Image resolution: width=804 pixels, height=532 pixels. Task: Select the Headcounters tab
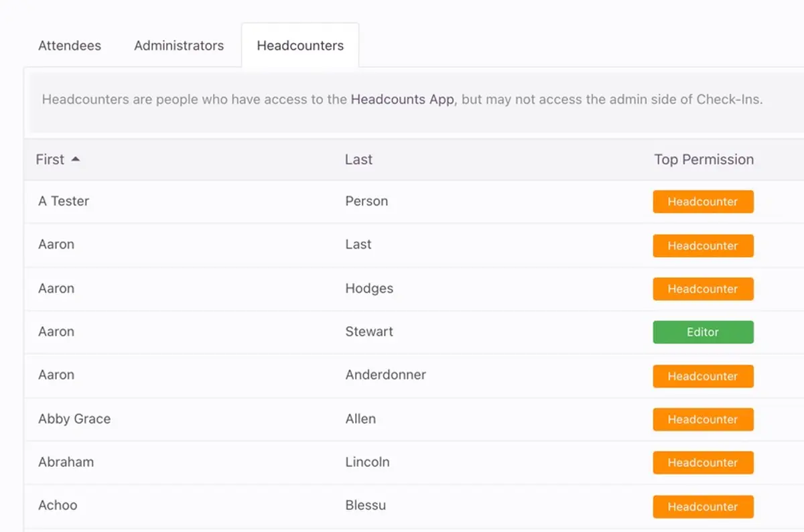(x=300, y=46)
